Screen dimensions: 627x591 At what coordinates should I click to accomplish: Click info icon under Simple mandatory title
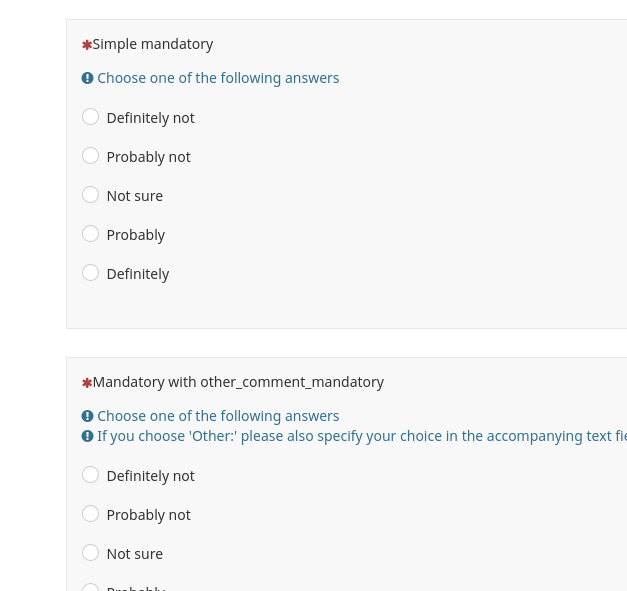[87, 78]
